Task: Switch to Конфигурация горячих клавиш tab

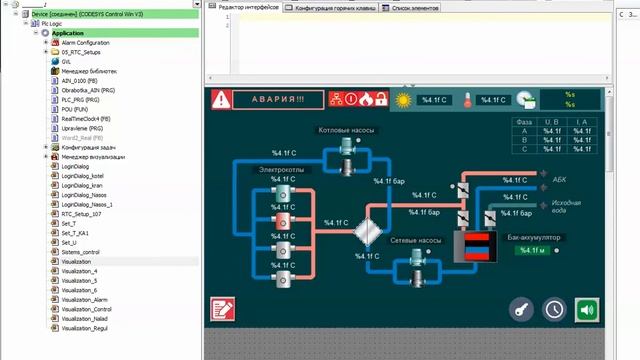Action: [331, 8]
